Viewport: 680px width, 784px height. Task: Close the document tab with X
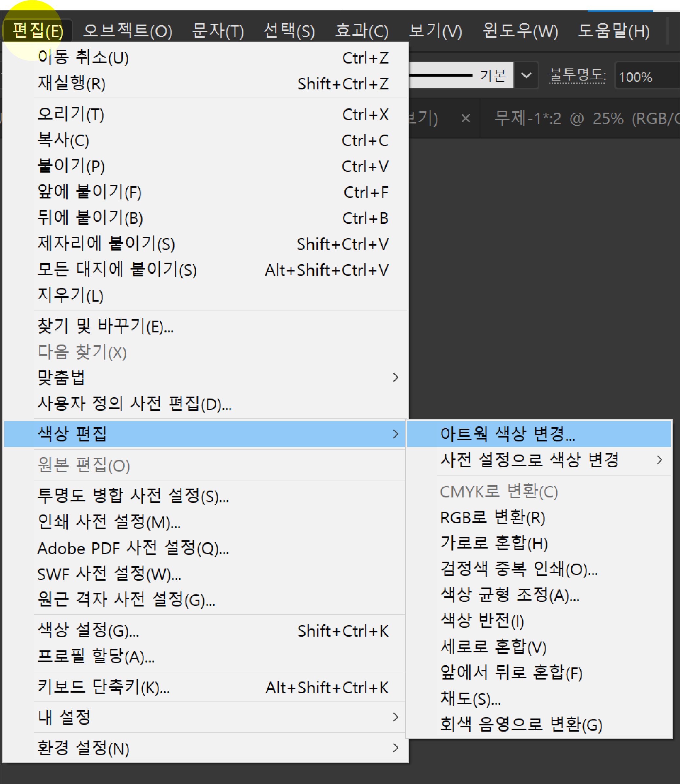pyautogui.click(x=466, y=119)
